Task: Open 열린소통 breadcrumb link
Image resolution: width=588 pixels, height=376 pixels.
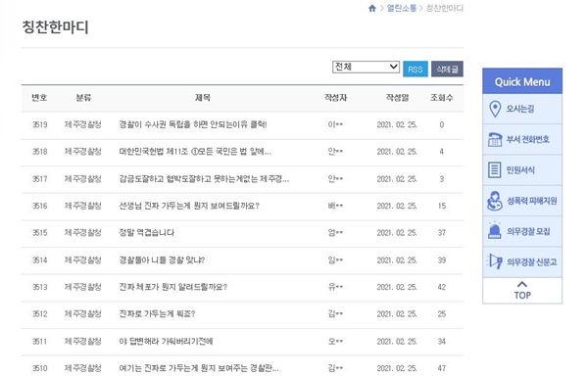Action: 402,8
